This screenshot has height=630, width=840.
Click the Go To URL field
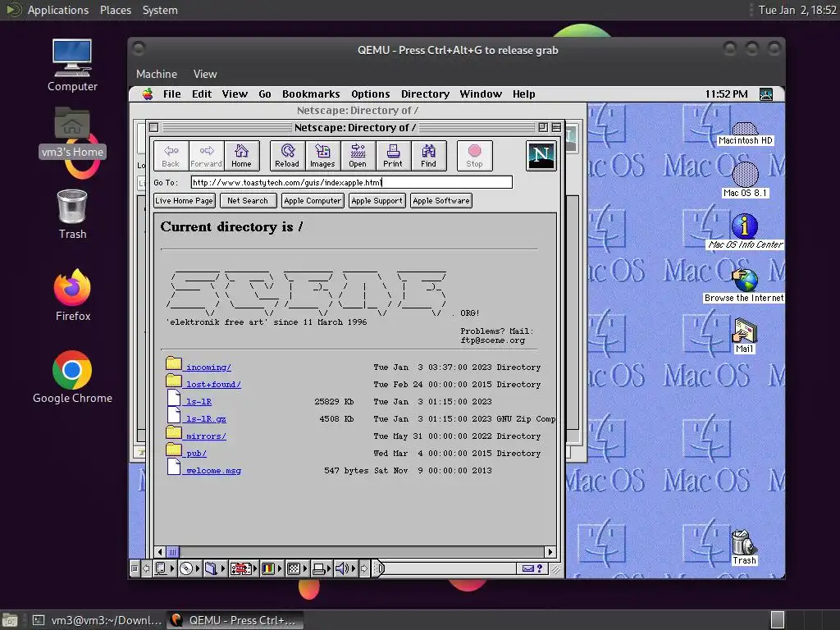coord(351,183)
